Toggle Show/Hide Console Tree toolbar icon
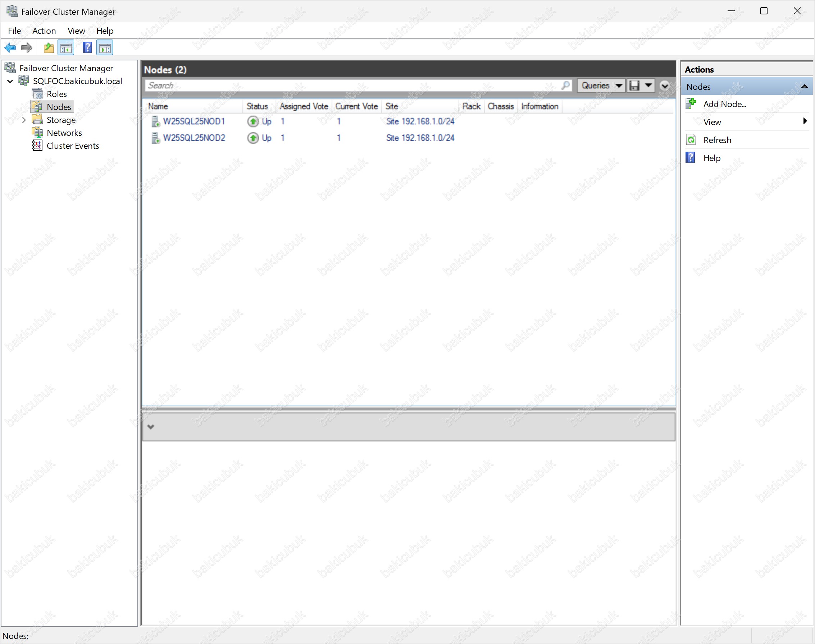 pos(66,48)
